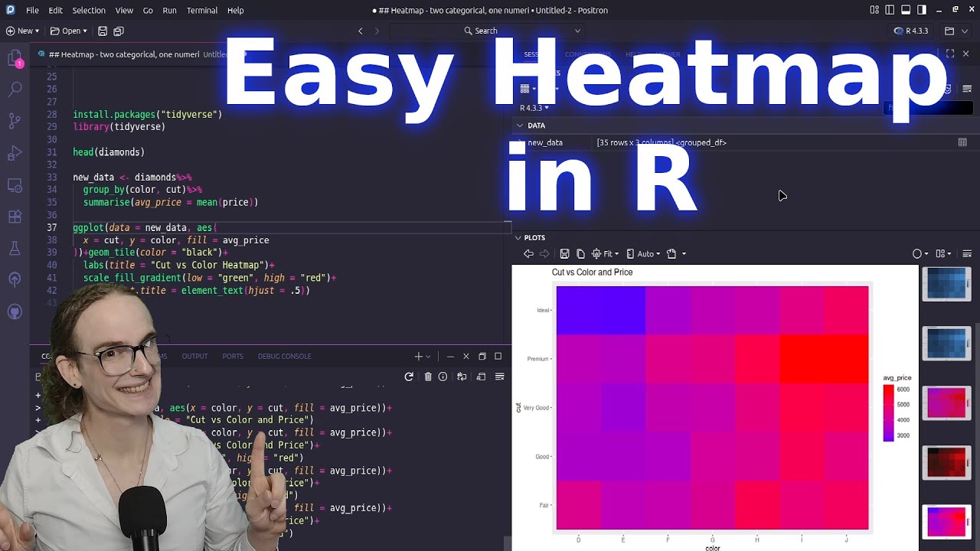Viewport: 980px width, 551px height.
Task: Click the Save icon in top toolbar
Action: pyautogui.click(x=103, y=31)
